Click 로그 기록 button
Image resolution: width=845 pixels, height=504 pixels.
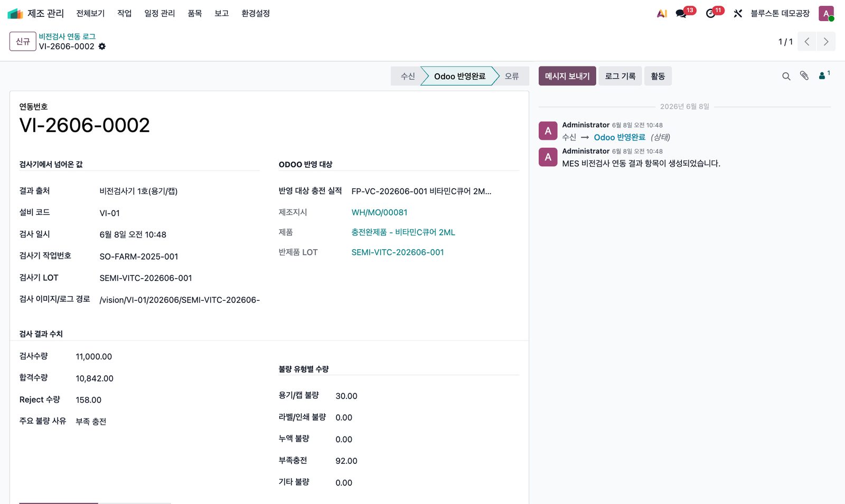(620, 76)
